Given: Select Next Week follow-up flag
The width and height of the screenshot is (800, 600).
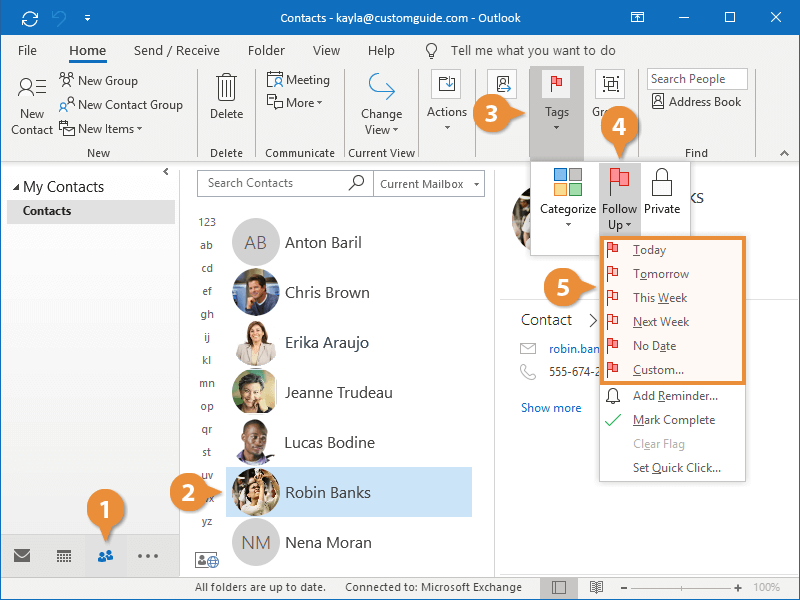Looking at the screenshot, I should click(672, 322).
